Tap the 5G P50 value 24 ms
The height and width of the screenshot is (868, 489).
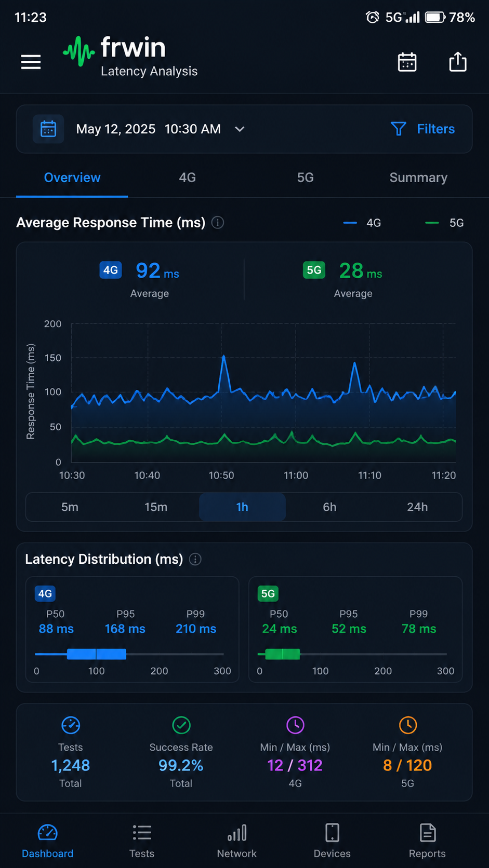click(280, 629)
